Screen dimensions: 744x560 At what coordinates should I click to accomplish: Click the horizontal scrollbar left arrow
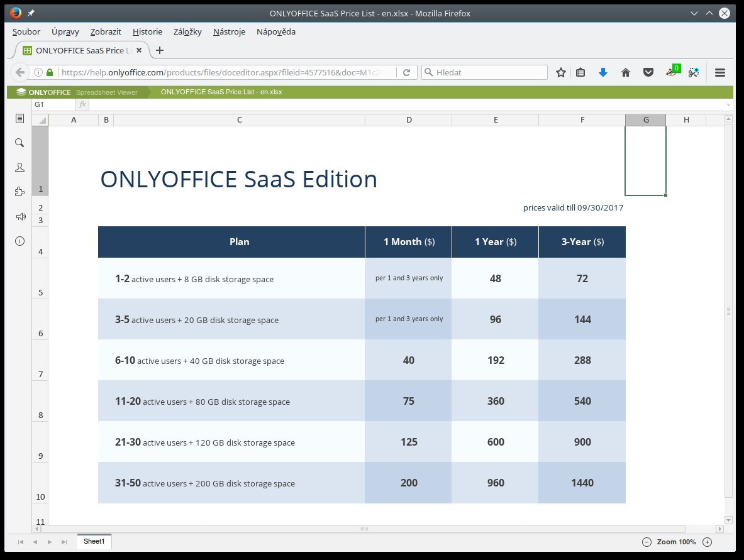pos(37,529)
